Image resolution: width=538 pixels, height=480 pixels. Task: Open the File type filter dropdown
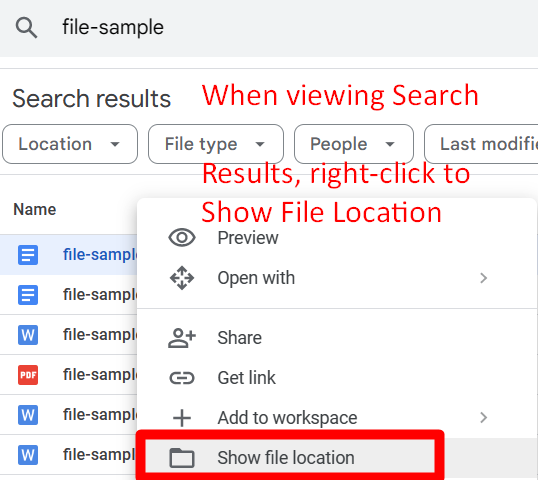216,144
